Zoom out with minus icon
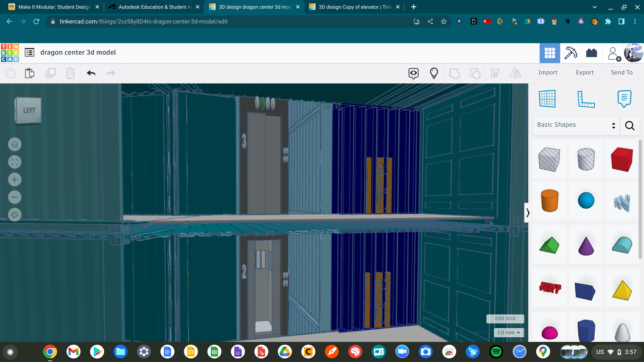 pyautogui.click(x=15, y=197)
